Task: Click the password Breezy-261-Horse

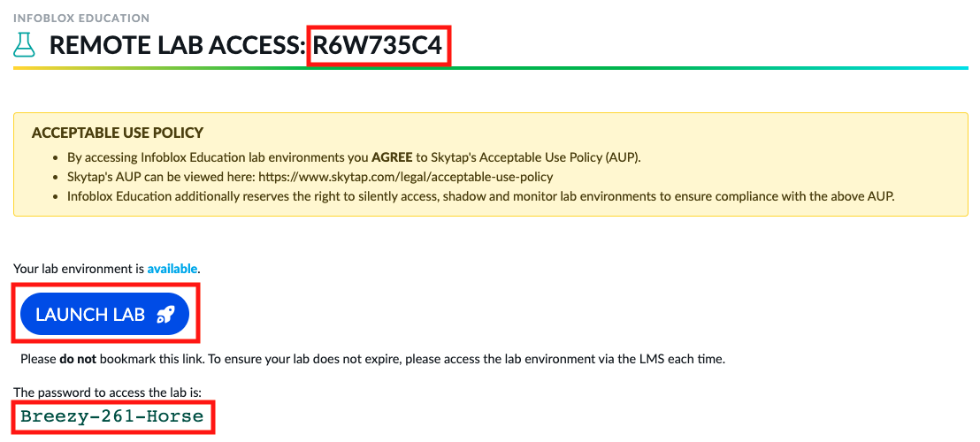Action: [111, 415]
